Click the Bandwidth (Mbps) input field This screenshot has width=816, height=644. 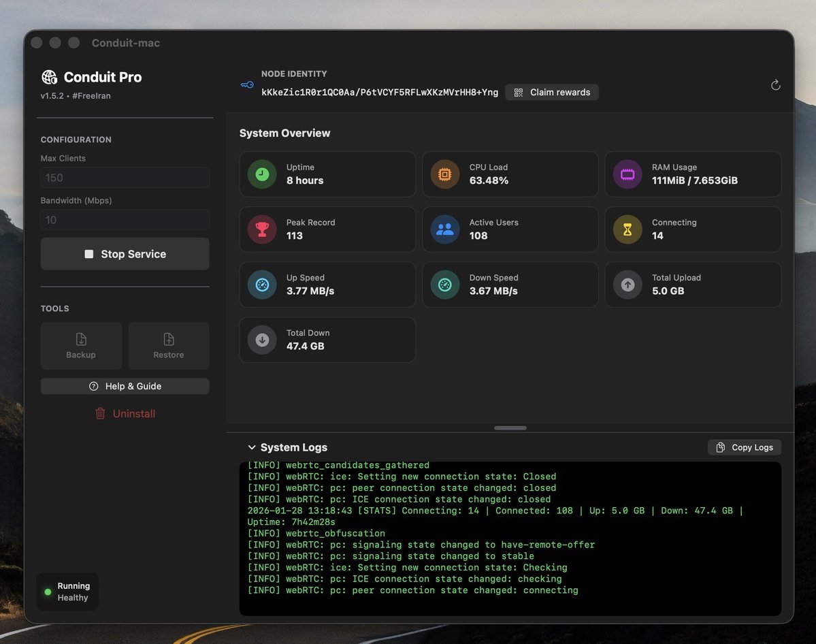(125, 220)
